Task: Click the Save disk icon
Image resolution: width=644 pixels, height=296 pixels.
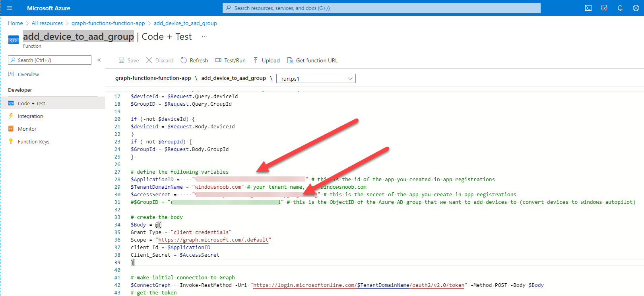Action: tap(122, 60)
